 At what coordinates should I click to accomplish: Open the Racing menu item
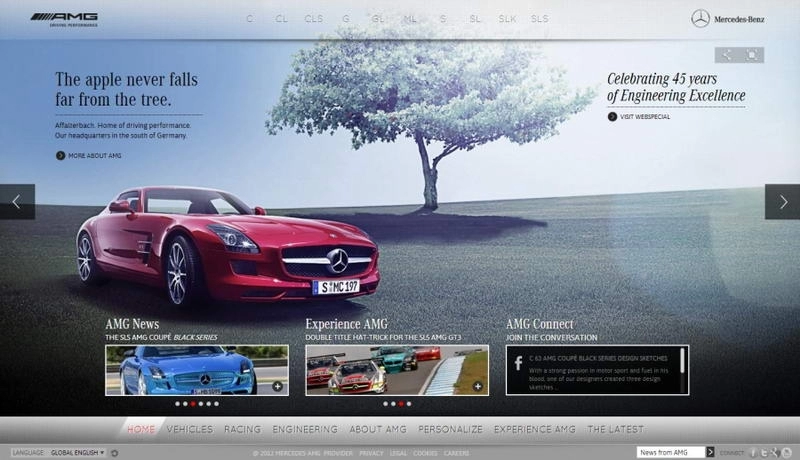coord(242,429)
